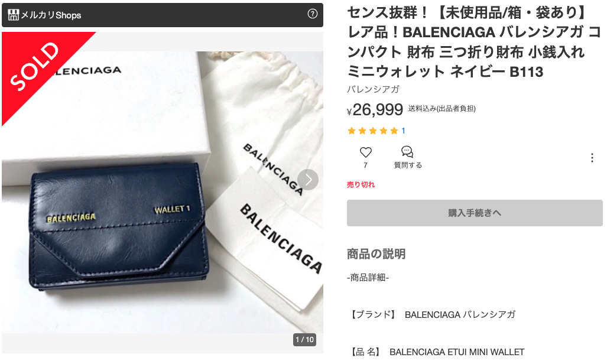Screen dimensions: 607x364
Task: Click the 商品の説明 section heading
Action: click(376, 254)
